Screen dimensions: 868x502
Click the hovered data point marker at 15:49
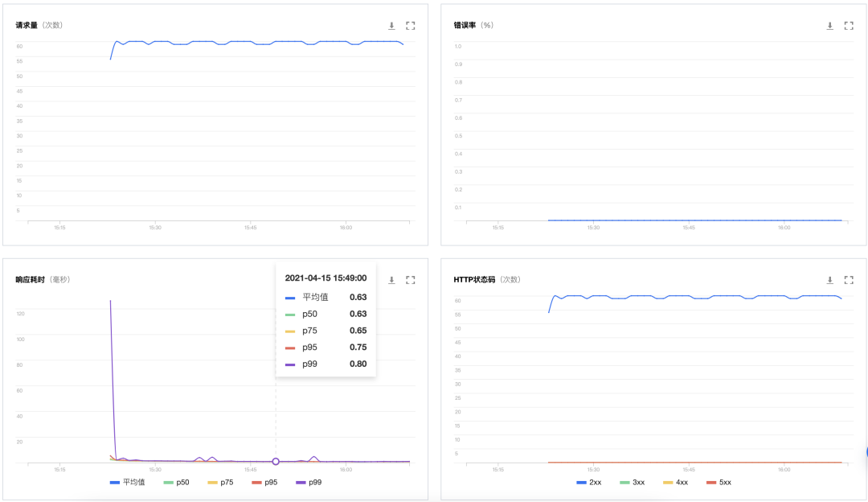(276, 461)
